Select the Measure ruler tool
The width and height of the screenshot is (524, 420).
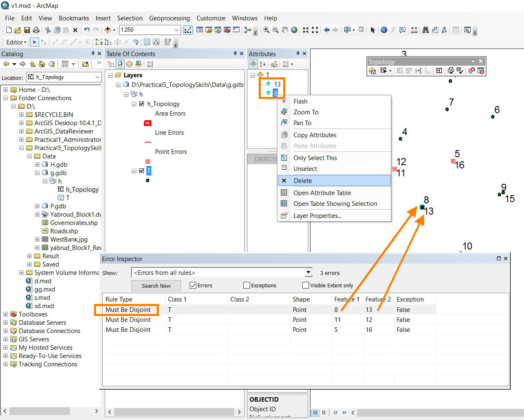[x=414, y=30]
